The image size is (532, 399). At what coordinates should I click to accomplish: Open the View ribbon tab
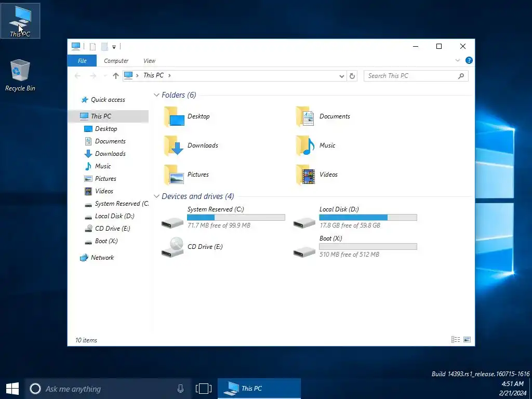point(149,61)
